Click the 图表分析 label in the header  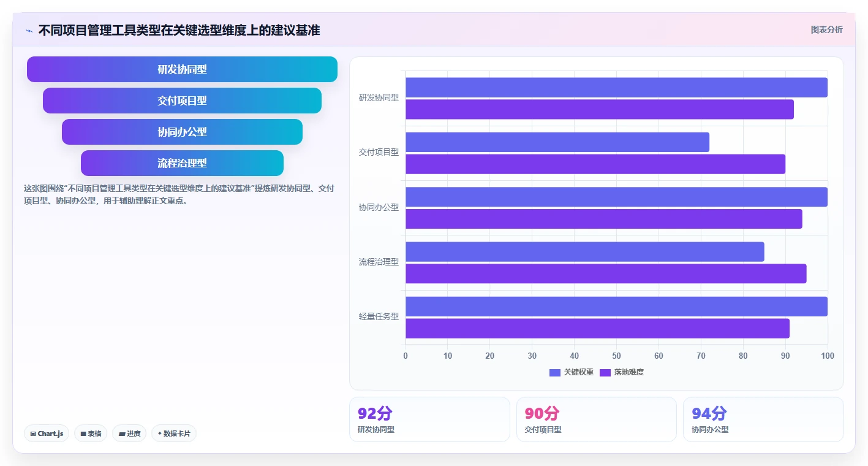coord(826,29)
